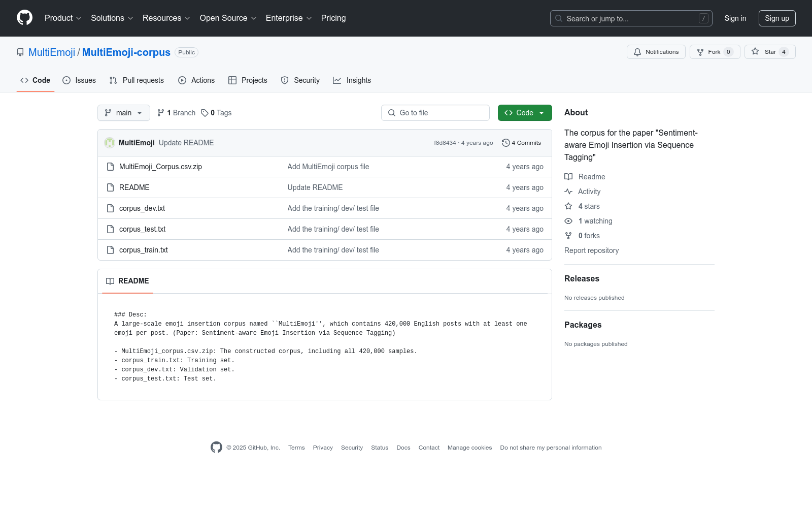Expand the Open Source menu
The height and width of the screenshot is (508, 812).
coord(228,18)
